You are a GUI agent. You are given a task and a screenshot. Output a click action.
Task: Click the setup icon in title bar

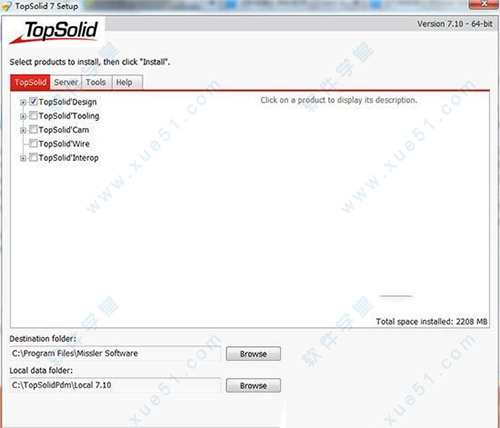(7, 6)
